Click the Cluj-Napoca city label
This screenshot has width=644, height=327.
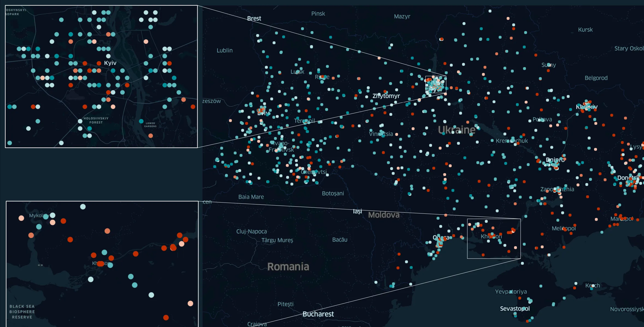(x=251, y=231)
